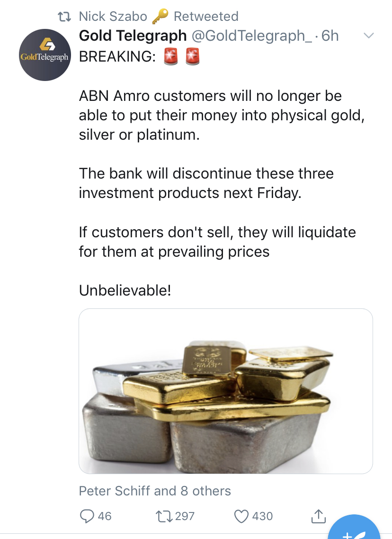Screen dimensions: 392x539
Task: Tap the key emoji after Nick Szabo
Action: 160,17
